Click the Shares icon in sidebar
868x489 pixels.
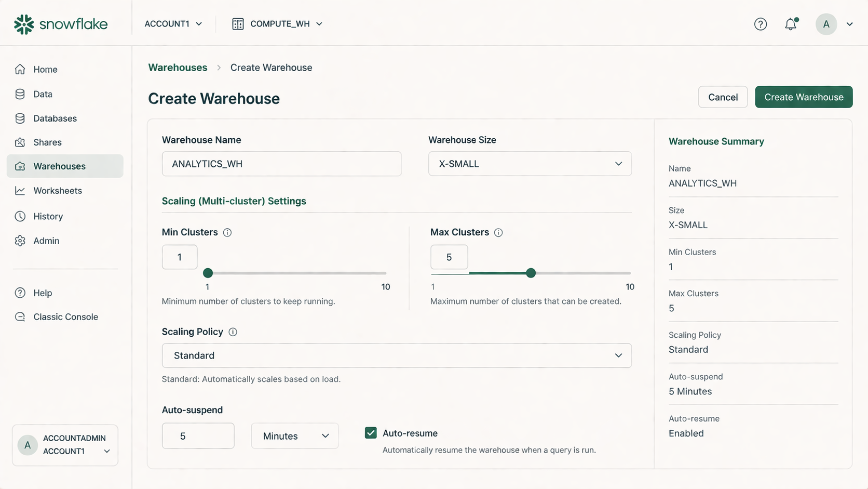click(20, 142)
